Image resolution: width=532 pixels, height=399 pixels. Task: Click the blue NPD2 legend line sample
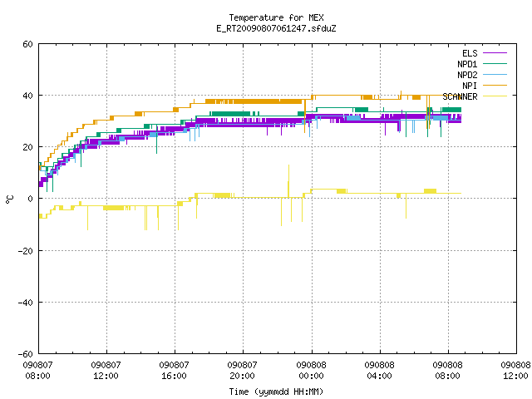[x=495, y=74]
